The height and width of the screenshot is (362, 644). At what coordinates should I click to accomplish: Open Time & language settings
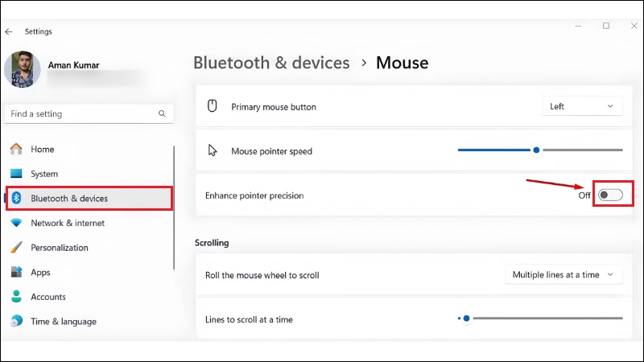(x=89, y=321)
